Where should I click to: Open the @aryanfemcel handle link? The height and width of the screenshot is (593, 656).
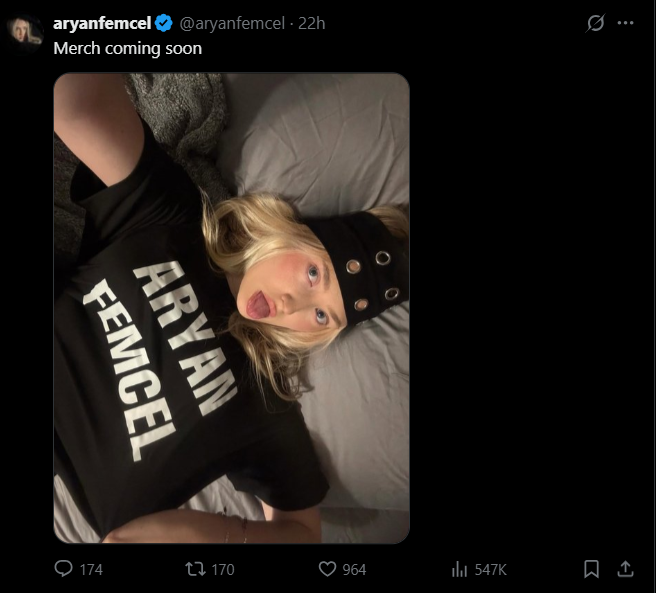[x=232, y=23]
